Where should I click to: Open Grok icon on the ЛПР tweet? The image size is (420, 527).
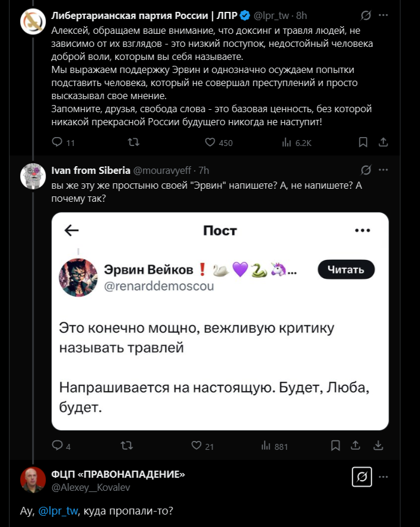366,14
